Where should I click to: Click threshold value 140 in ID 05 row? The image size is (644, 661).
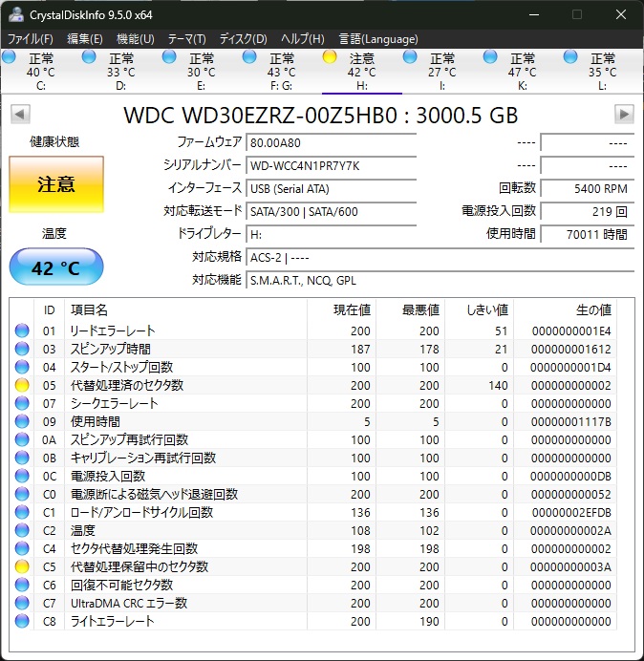click(498, 385)
